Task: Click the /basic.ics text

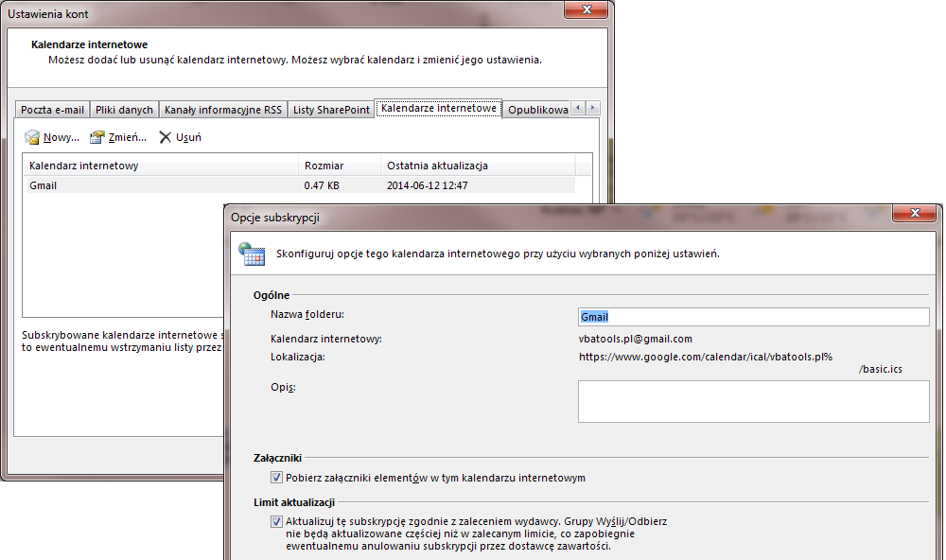Action: [880, 369]
